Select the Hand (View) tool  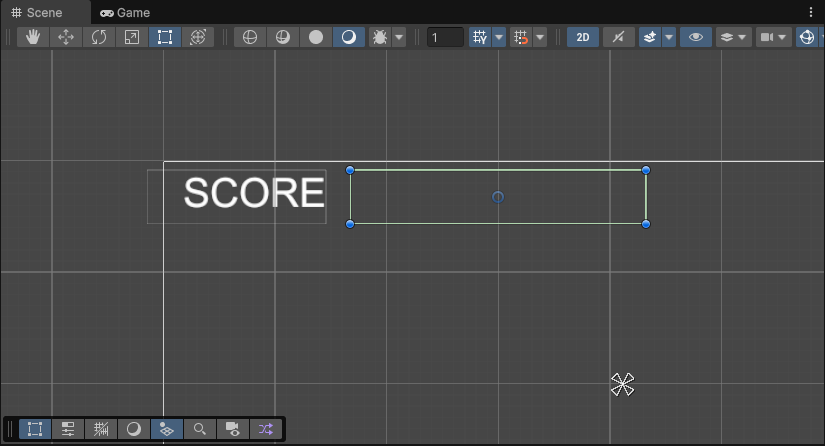(33, 37)
